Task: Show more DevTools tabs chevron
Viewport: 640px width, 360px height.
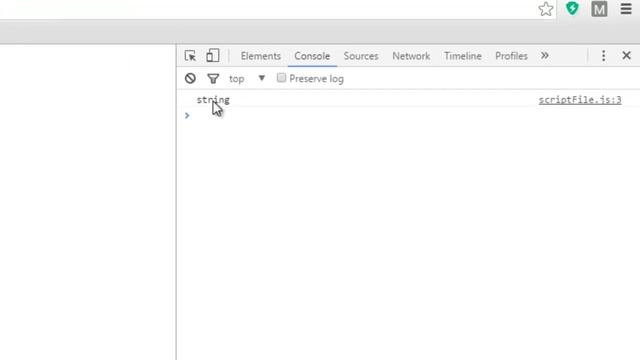Action: point(545,56)
